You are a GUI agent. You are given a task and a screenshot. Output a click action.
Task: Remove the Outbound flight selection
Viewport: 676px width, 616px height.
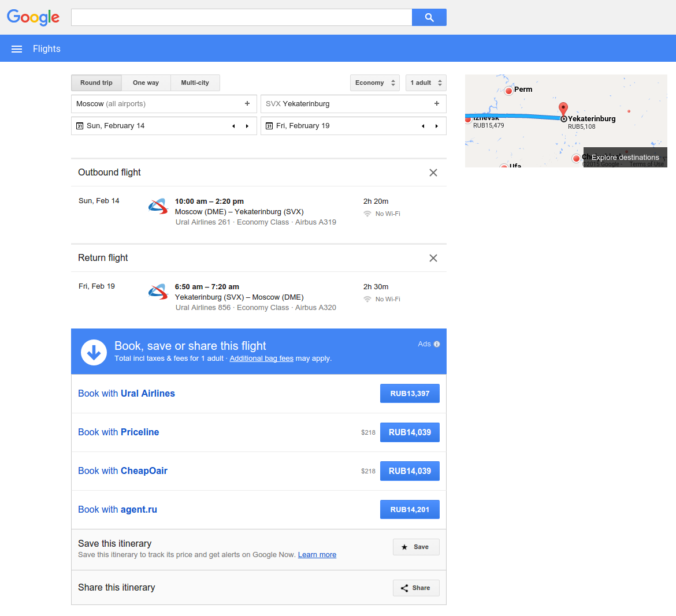click(x=433, y=173)
